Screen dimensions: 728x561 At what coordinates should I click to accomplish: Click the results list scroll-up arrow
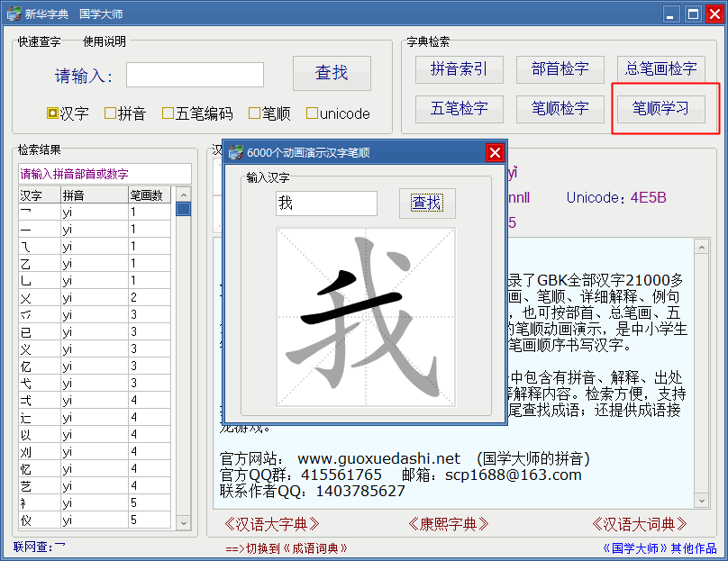184,195
